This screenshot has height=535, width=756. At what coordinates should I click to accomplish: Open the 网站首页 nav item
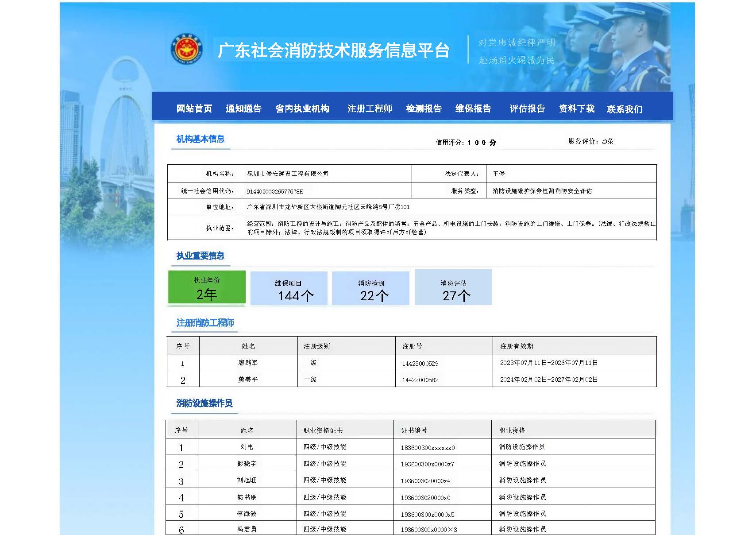[194, 109]
